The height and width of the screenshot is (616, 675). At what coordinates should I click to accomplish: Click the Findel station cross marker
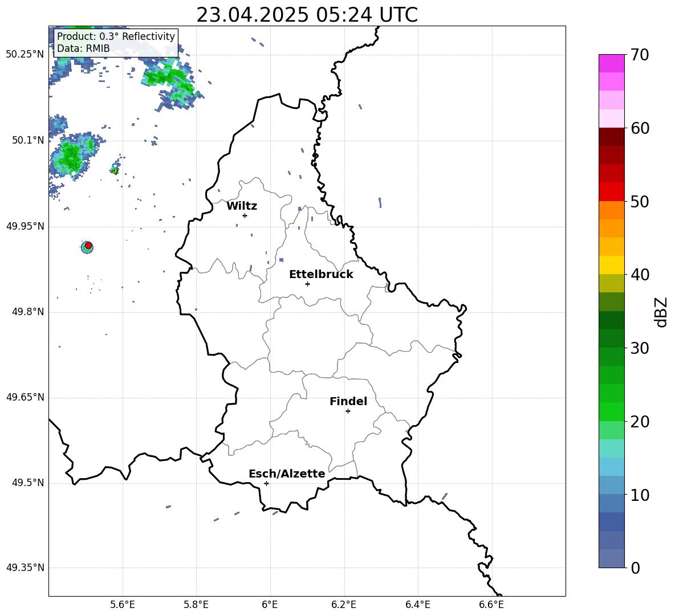coord(348,411)
